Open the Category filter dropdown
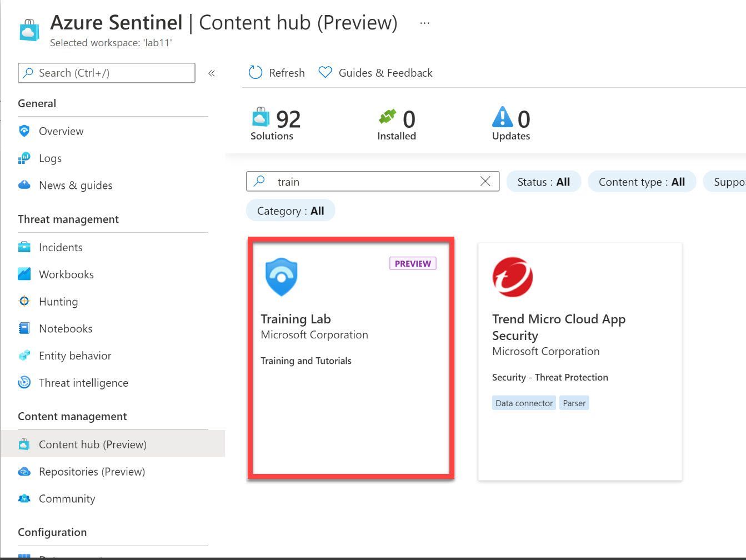 click(x=291, y=211)
